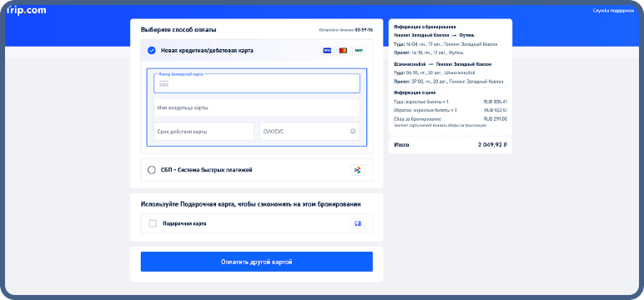Click the МИР card logo

(x=359, y=51)
